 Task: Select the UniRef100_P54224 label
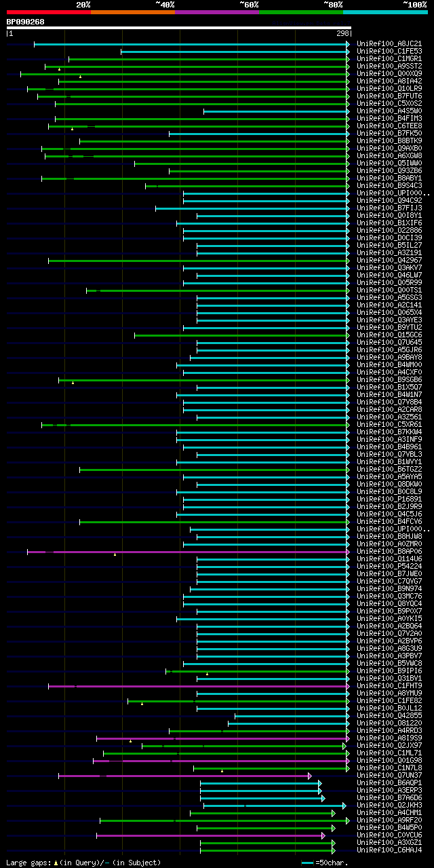coord(389,566)
